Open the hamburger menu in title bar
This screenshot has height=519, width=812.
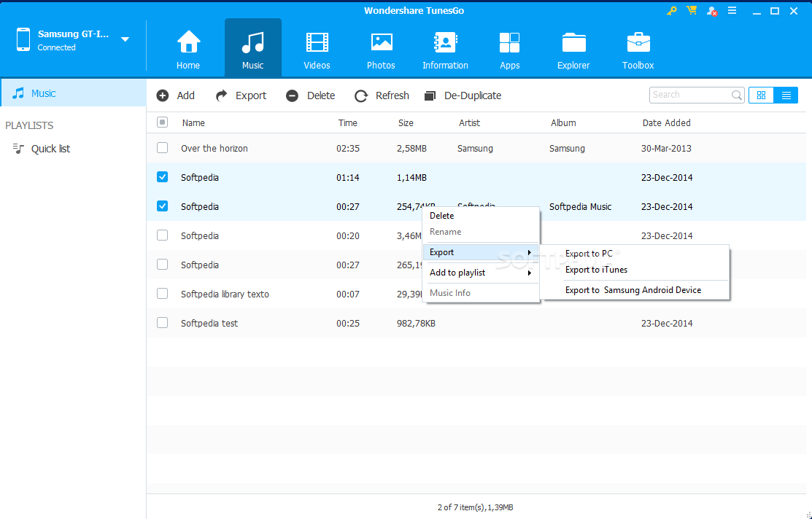[732, 10]
